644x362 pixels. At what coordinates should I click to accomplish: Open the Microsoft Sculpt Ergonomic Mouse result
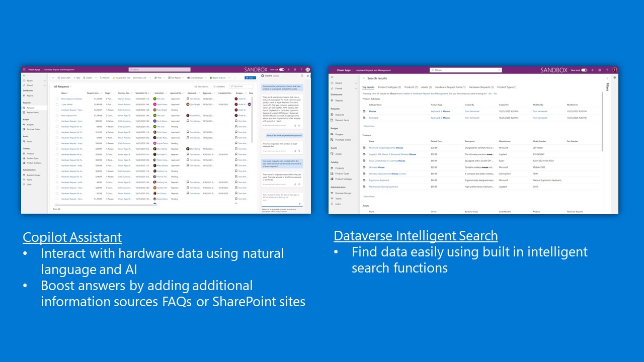(386, 148)
